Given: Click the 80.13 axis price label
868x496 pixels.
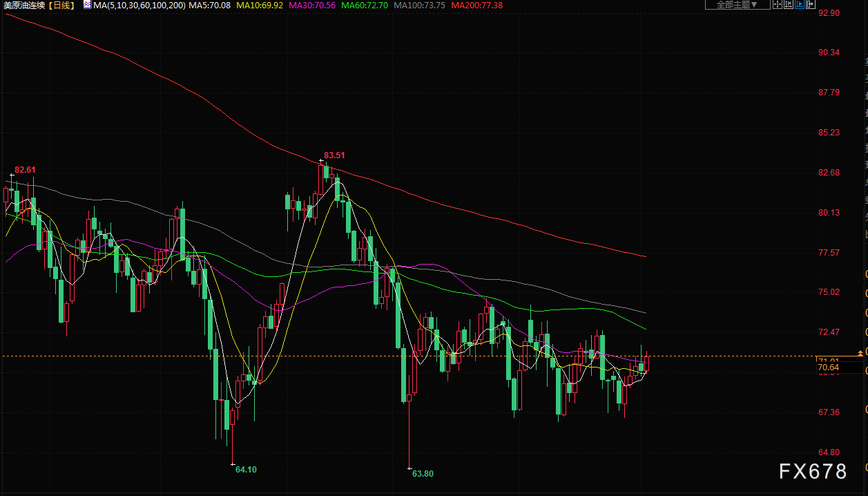Looking at the screenshot, I should [x=828, y=213].
